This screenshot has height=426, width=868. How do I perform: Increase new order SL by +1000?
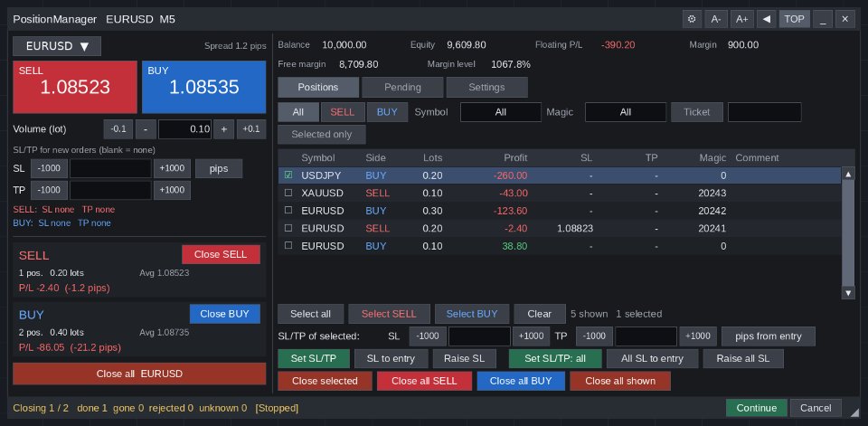click(x=172, y=168)
